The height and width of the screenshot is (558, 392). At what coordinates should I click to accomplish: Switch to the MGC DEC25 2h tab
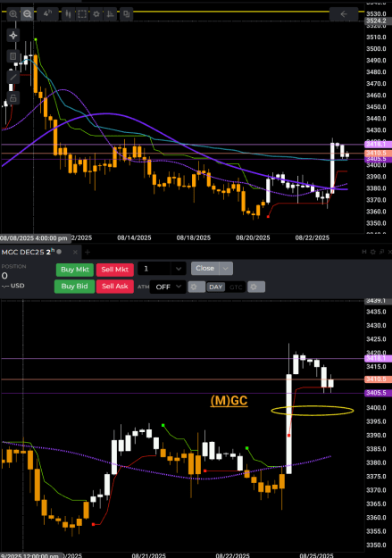[28, 252]
